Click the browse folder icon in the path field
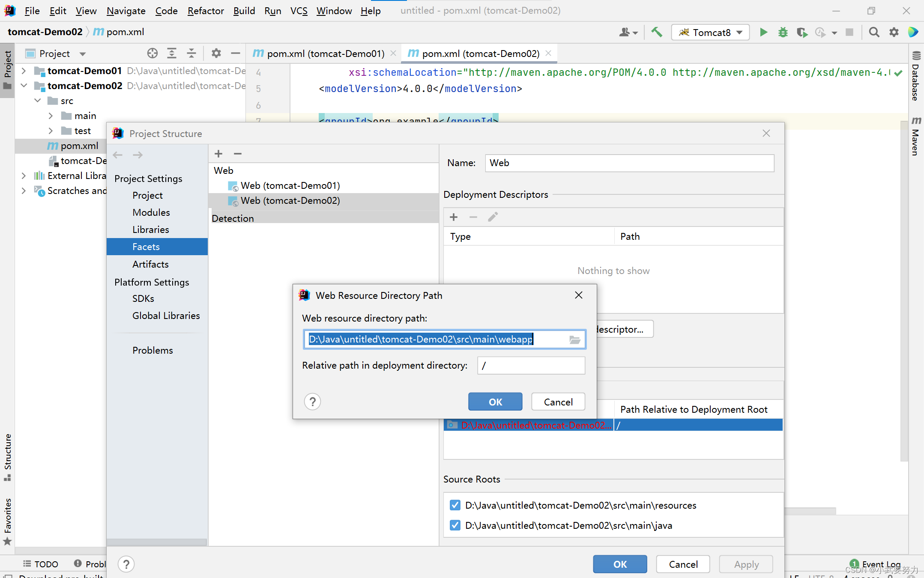Screen dimensions: 924x578 pyautogui.click(x=574, y=340)
